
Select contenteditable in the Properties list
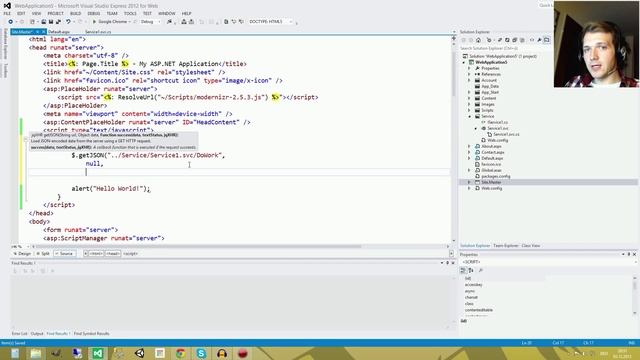pyautogui.click(x=479, y=310)
